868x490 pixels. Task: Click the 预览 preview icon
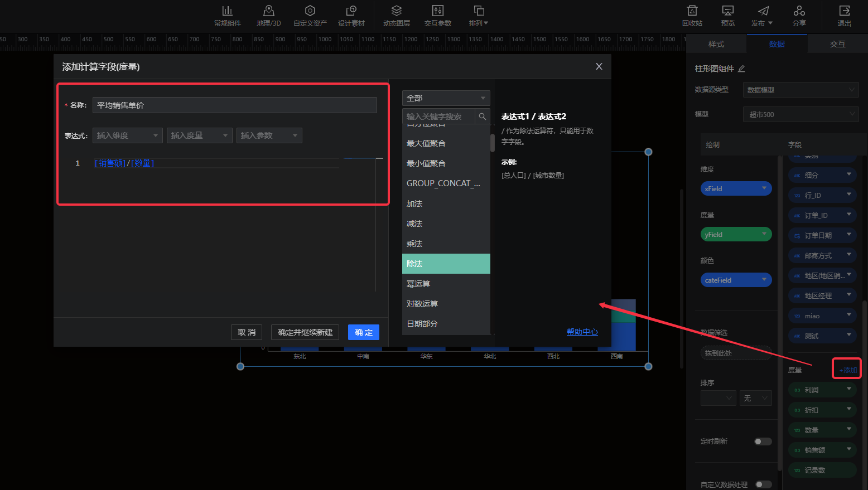point(728,11)
